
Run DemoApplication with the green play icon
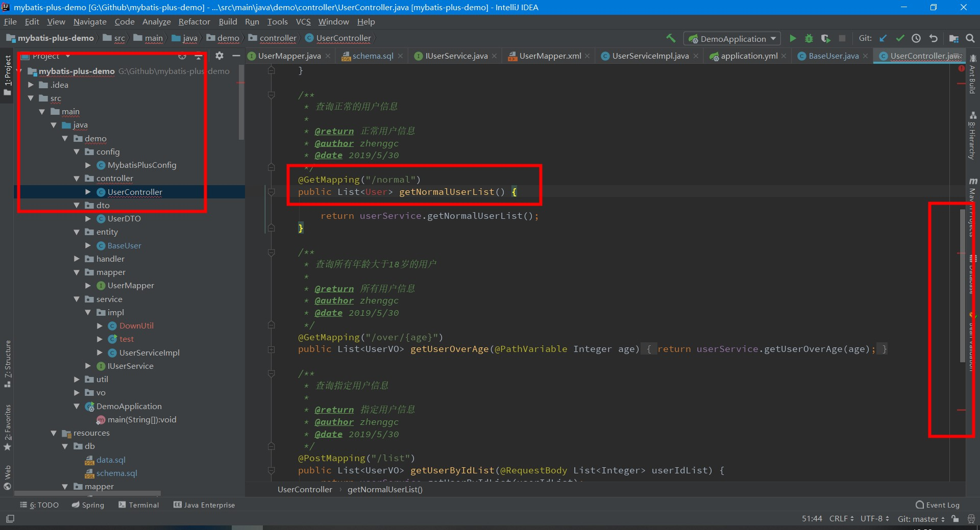[x=793, y=38]
